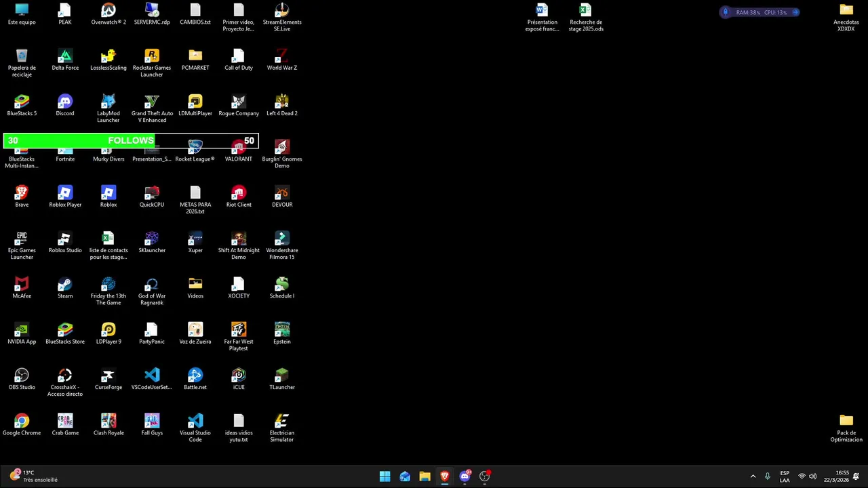Screen dimensions: 868x488
Task: Open the Brave browser desktop shortcut
Action: point(22,197)
